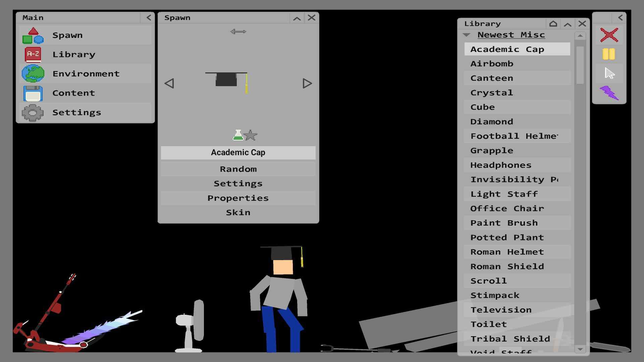The image size is (644, 362).
Task: Click the cursor/arrow tool icon
Action: click(x=610, y=73)
